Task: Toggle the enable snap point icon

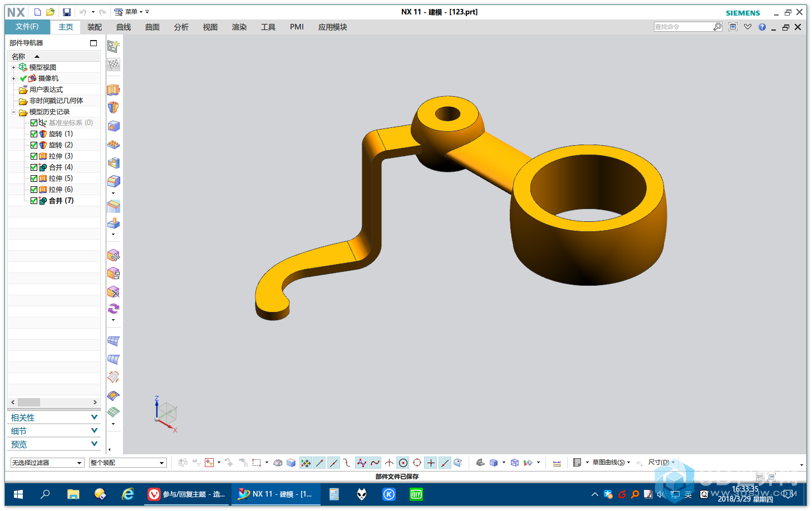Action: tap(306, 463)
